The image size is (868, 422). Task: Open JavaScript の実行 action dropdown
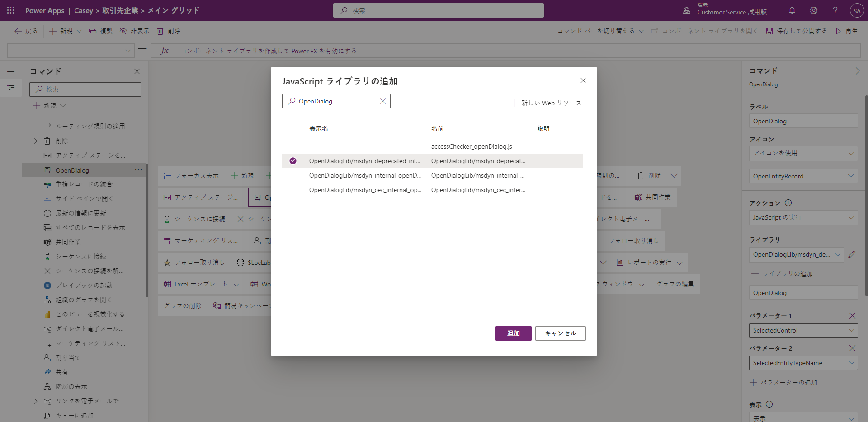[803, 217]
